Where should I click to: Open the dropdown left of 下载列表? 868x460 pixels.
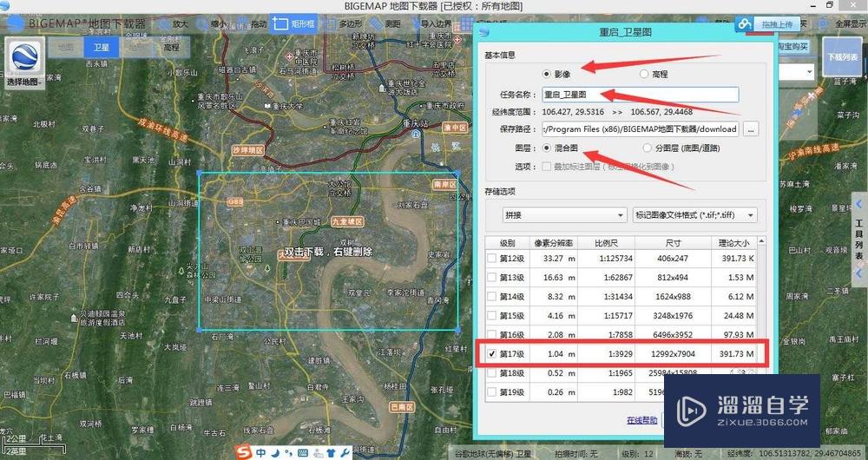796,72
